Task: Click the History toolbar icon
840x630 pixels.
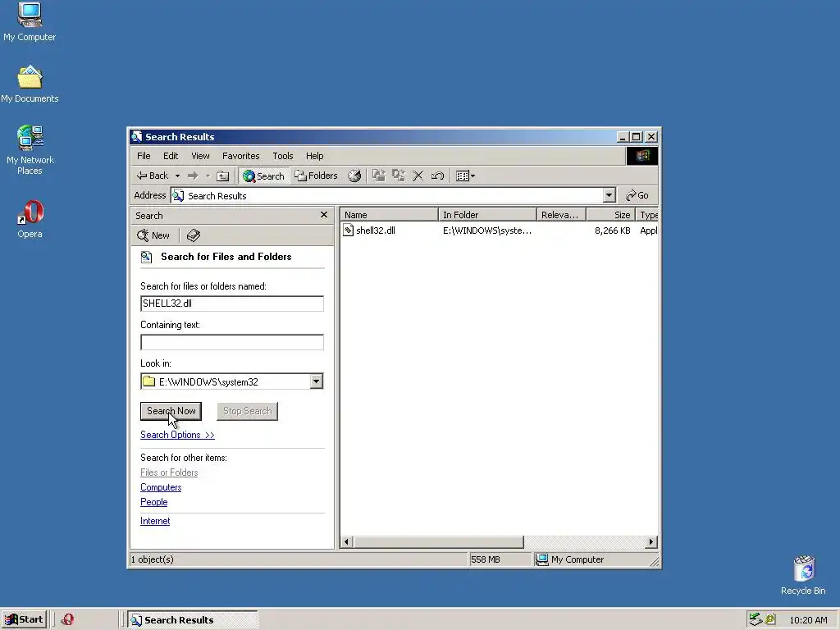Action: [x=354, y=176]
